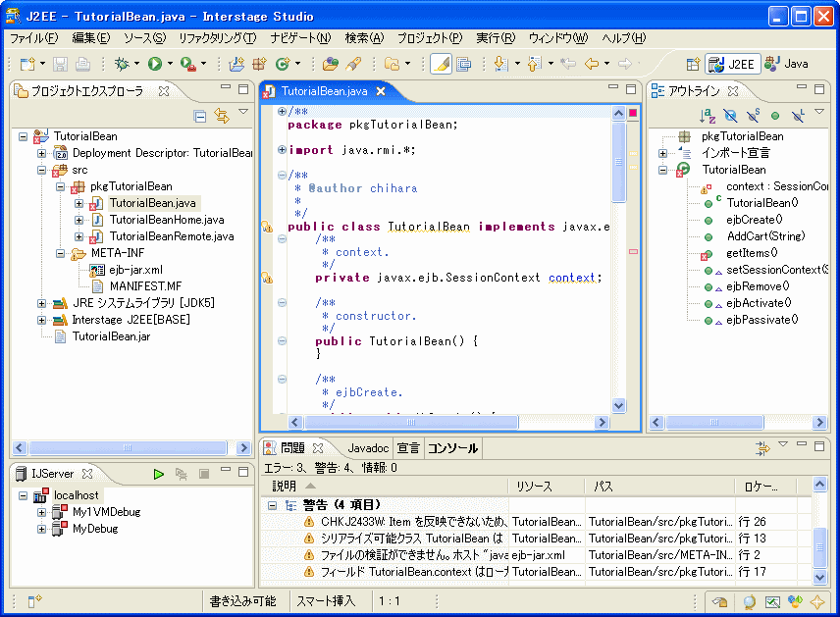Collapse the class Javadoc comment fold
840x617 pixels.
point(282,176)
